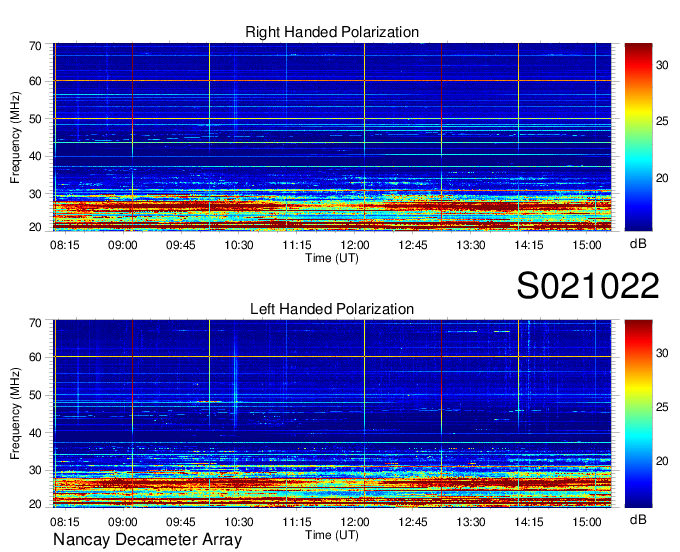This screenshot has height=552, width=680.
Task: Click 08:15 time tick under Right Handed plot
Action: [65, 245]
